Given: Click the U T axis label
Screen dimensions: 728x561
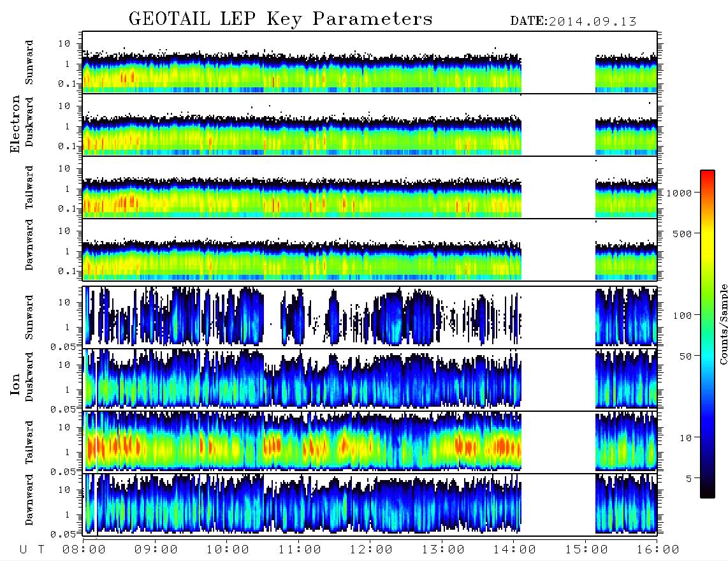Looking at the screenshot, I should tap(32, 550).
